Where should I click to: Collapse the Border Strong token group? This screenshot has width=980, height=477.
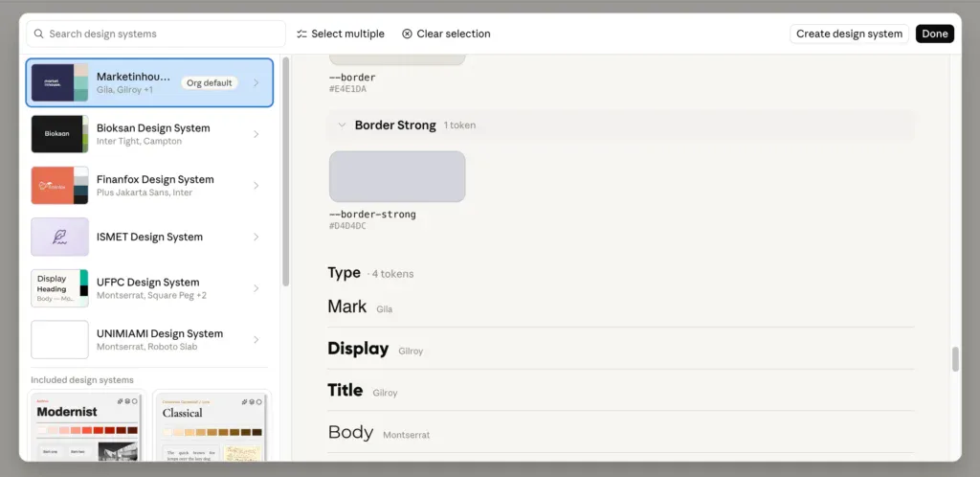click(x=342, y=125)
